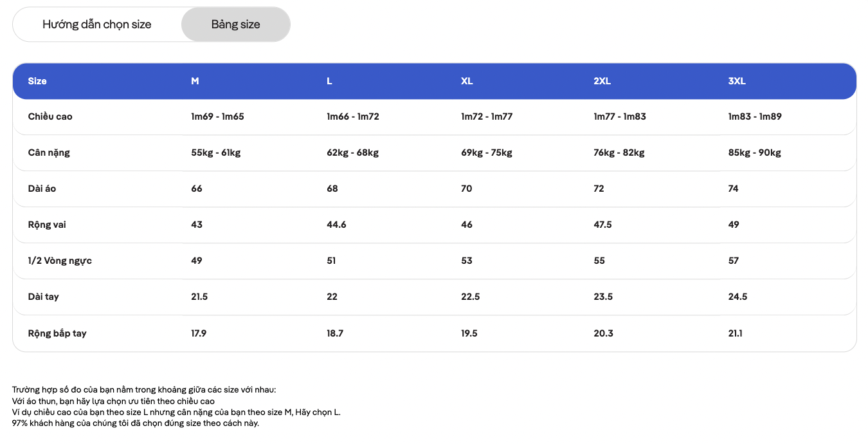The width and height of the screenshot is (868, 444).
Task: Select the Chiều cao row label
Action: pos(50,116)
